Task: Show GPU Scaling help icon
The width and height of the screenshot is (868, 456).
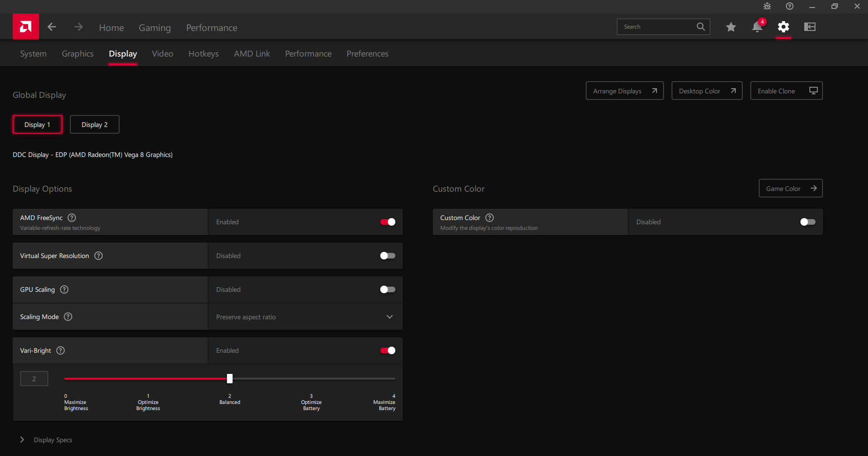Action: coord(64,289)
